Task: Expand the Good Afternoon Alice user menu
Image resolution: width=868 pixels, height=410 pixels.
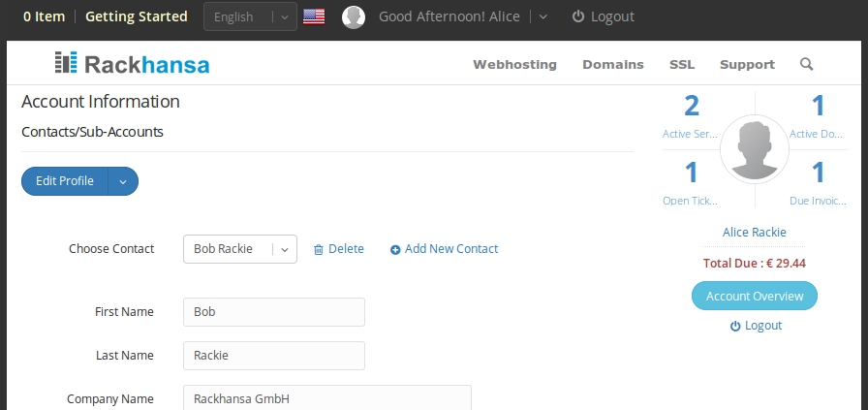Action: pos(543,16)
